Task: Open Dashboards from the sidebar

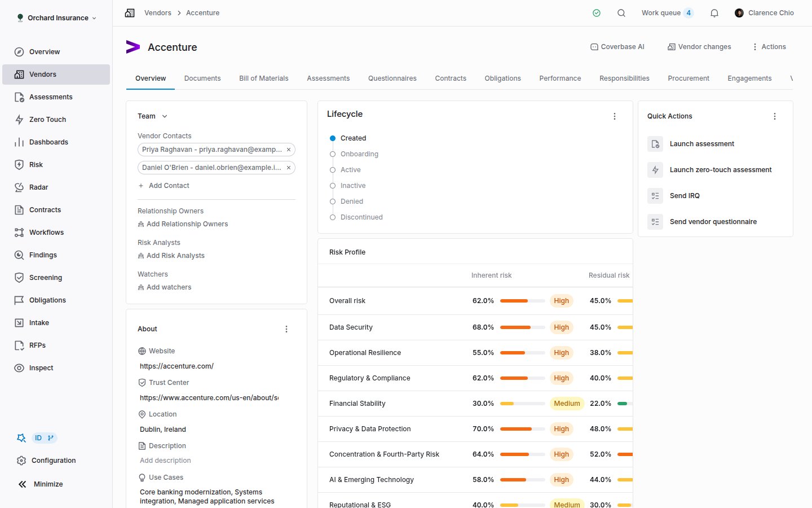Action: [56, 142]
